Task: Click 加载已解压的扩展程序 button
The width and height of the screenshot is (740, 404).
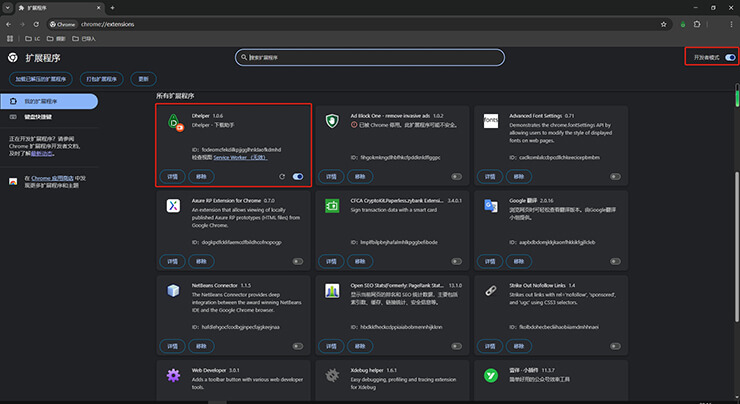Action: (x=41, y=79)
